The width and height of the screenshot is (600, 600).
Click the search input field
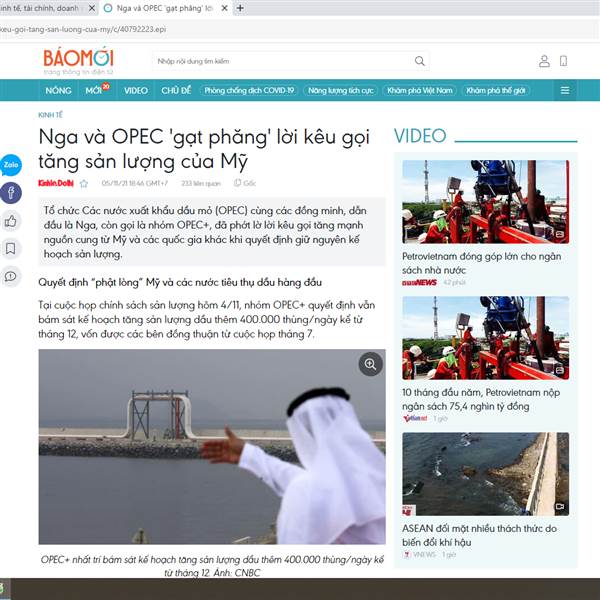point(283,61)
